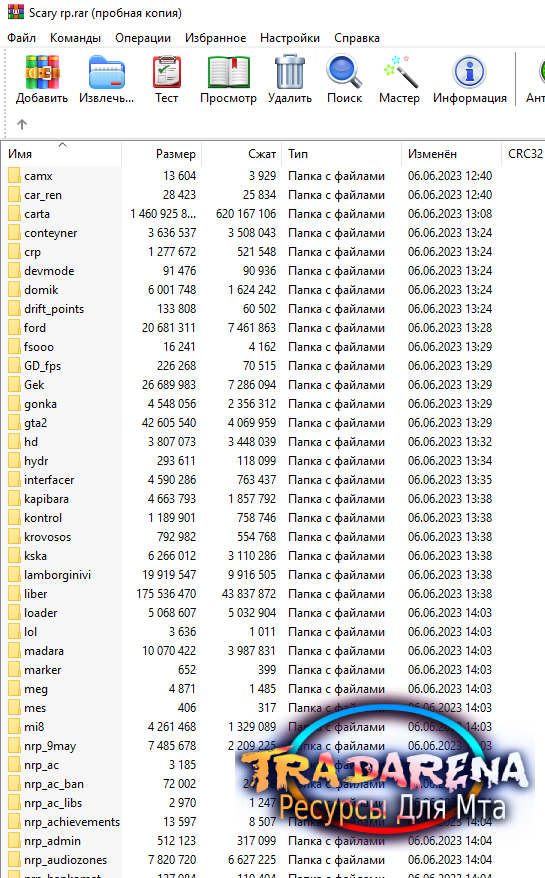
Task: Launch the Мастер wizard wand icon
Action: (399, 71)
